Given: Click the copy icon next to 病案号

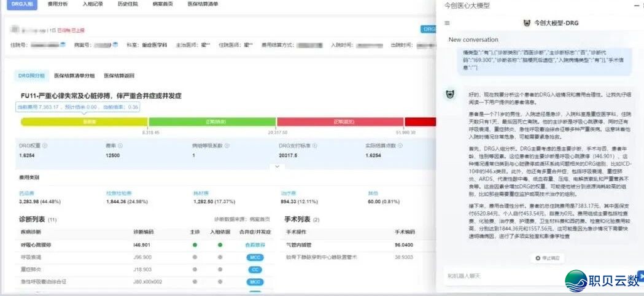Looking at the screenshot, I should tap(115, 45).
